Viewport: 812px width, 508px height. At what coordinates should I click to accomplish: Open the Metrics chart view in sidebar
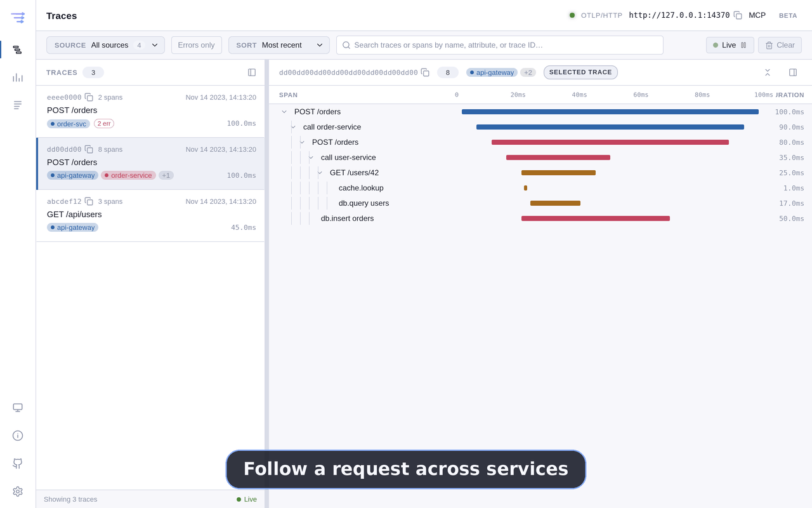18,77
